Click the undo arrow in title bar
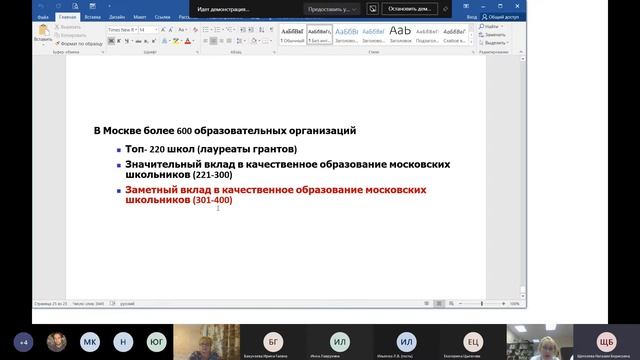The height and width of the screenshot is (360, 640). pos(41,6)
